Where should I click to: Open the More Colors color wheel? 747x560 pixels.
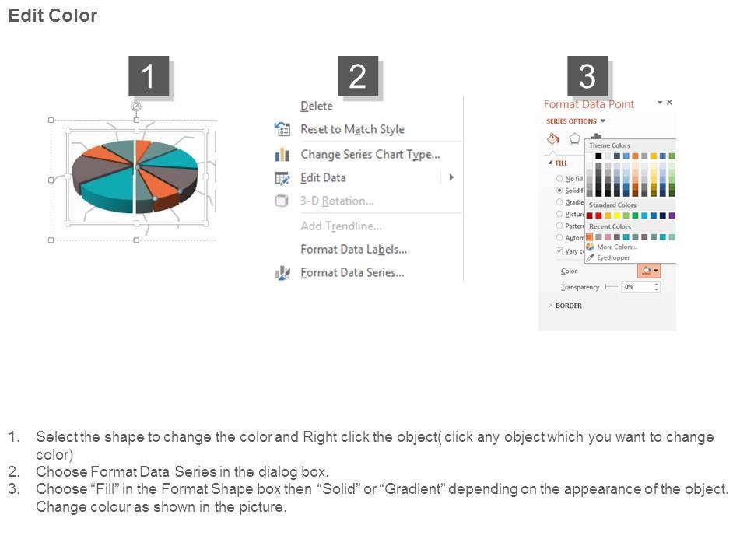[590, 247]
